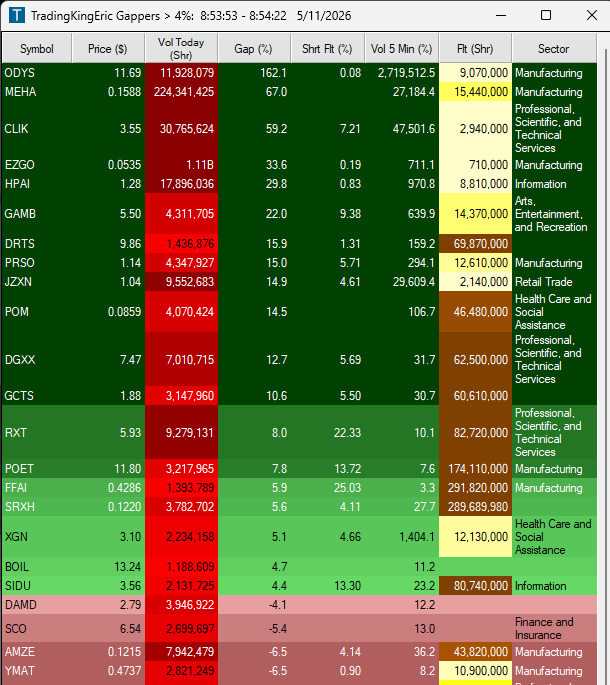Click GAMB price cell 5.50
This screenshot has width=610, height=685.
(x=108, y=214)
